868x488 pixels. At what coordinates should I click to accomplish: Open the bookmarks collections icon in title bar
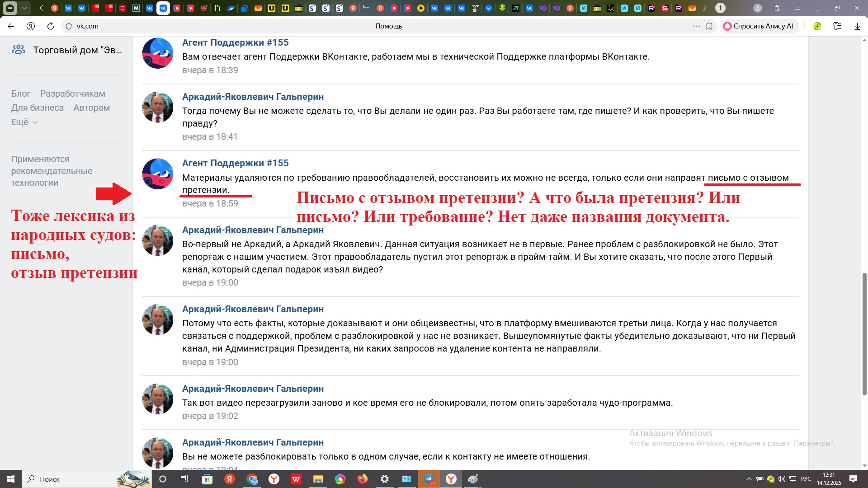point(778,8)
